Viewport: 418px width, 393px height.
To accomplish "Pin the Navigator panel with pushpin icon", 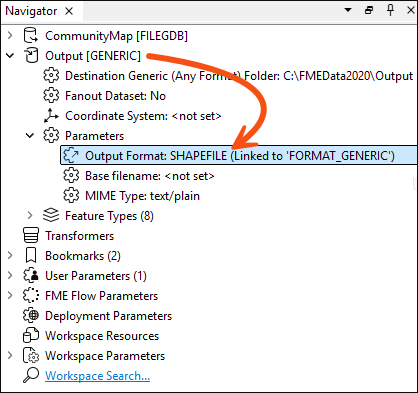I will pos(390,10).
